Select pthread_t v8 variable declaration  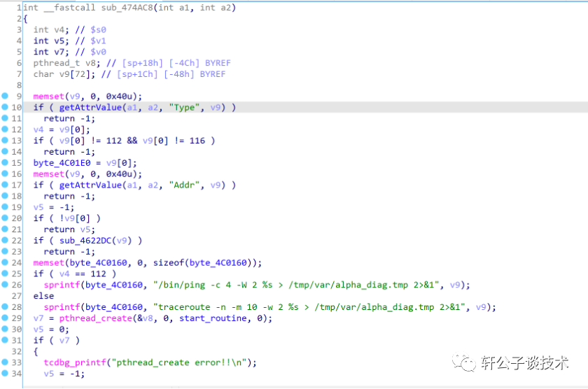(x=66, y=63)
